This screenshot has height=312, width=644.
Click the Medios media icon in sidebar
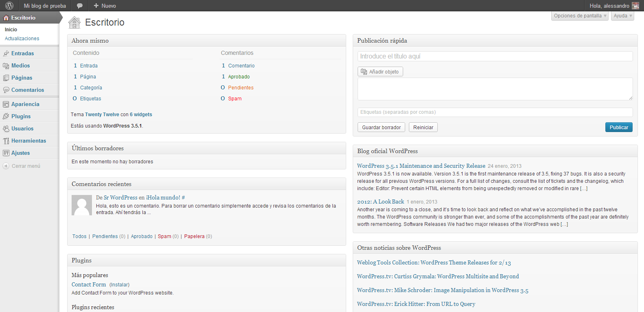point(6,66)
